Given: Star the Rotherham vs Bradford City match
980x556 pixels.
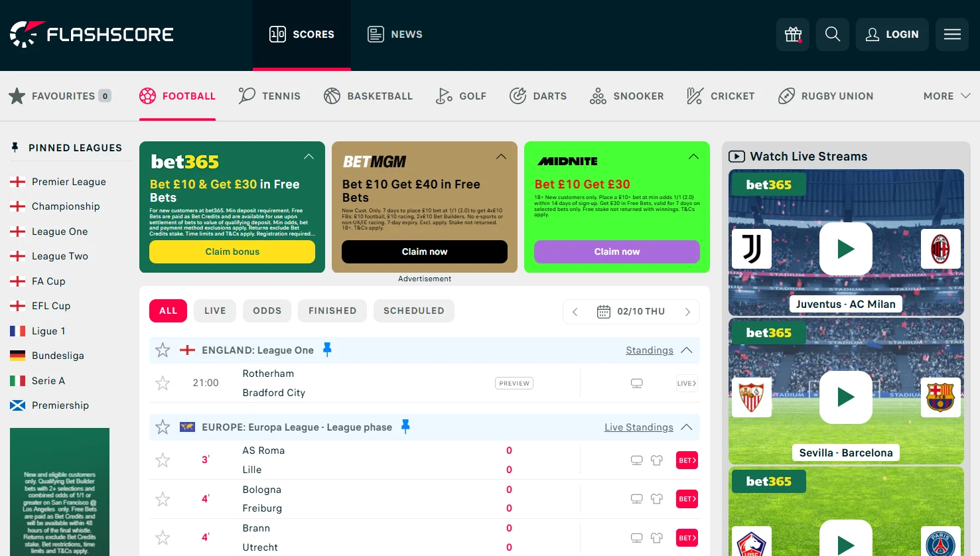Looking at the screenshot, I should 163,383.
